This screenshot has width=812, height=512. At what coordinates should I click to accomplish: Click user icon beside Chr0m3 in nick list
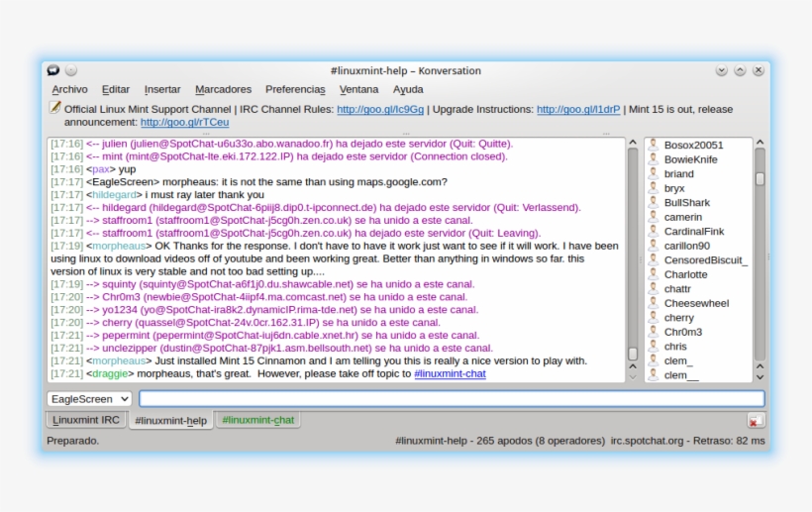point(653,332)
